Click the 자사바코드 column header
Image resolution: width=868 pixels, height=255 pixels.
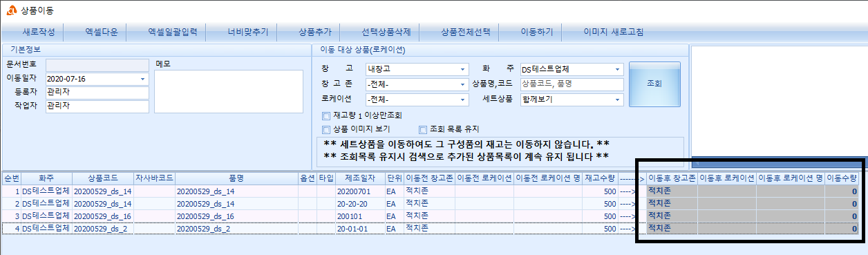[154, 178]
